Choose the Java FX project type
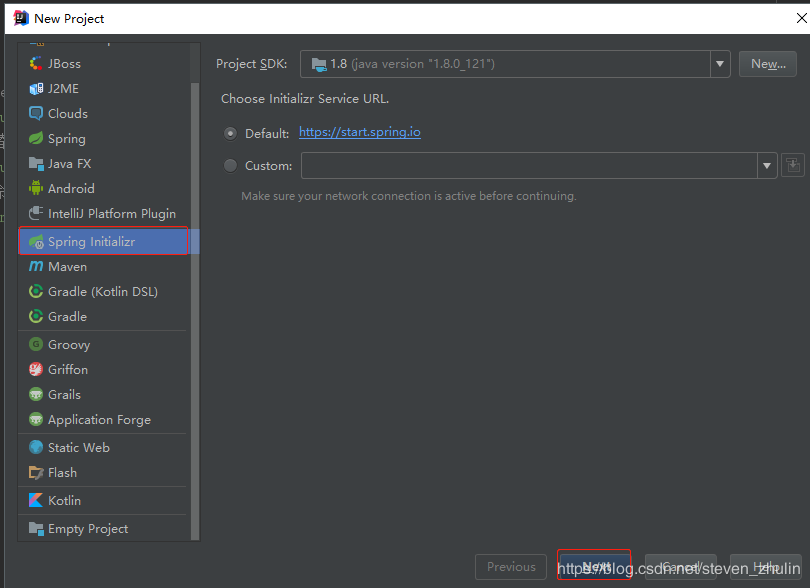This screenshot has height=588, width=810. [65, 163]
